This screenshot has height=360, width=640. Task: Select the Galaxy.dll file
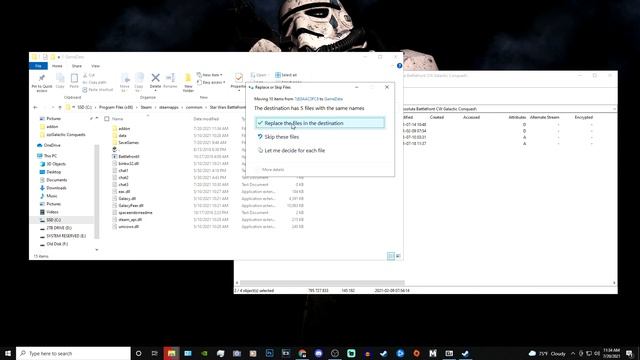(x=127, y=198)
